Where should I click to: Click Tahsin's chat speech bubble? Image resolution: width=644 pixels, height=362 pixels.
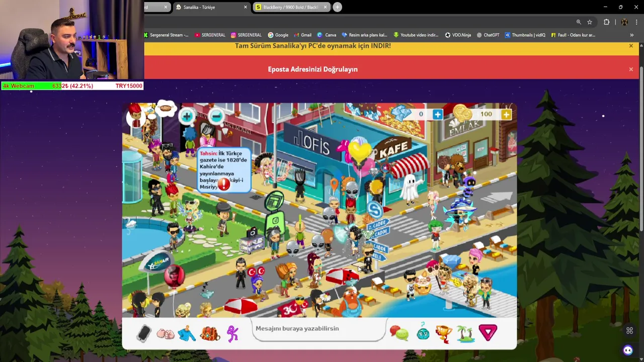click(x=223, y=170)
